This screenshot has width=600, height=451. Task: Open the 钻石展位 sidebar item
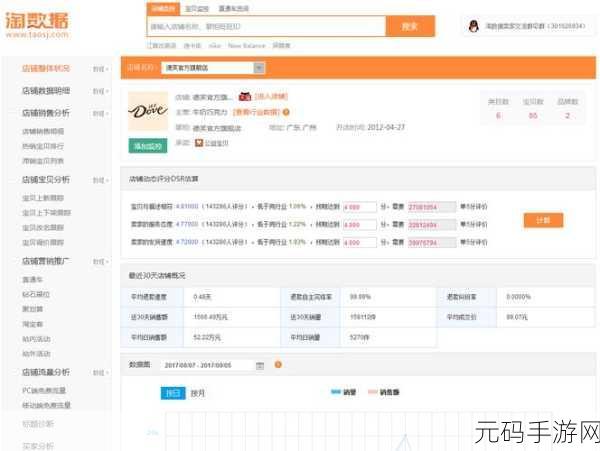click(36, 294)
